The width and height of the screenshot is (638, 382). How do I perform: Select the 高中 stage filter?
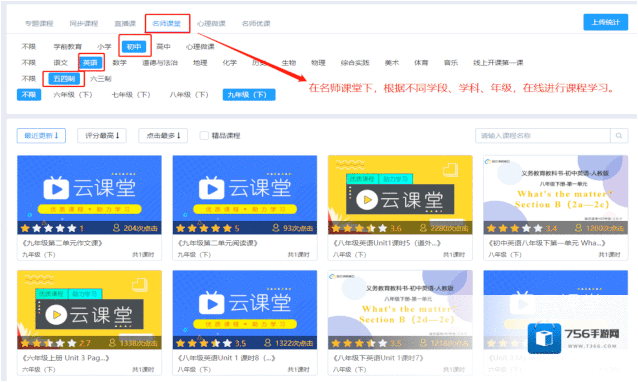[164, 47]
